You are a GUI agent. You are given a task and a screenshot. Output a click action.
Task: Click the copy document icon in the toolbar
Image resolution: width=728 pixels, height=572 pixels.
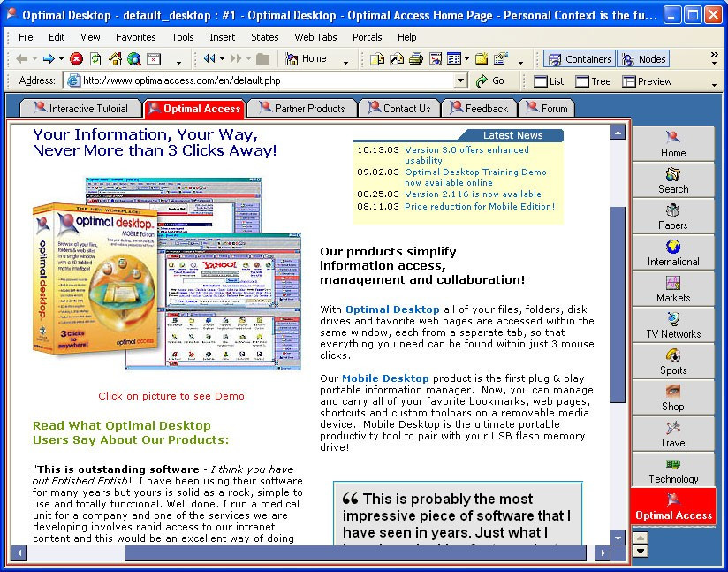pyautogui.click(x=376, y=59)
